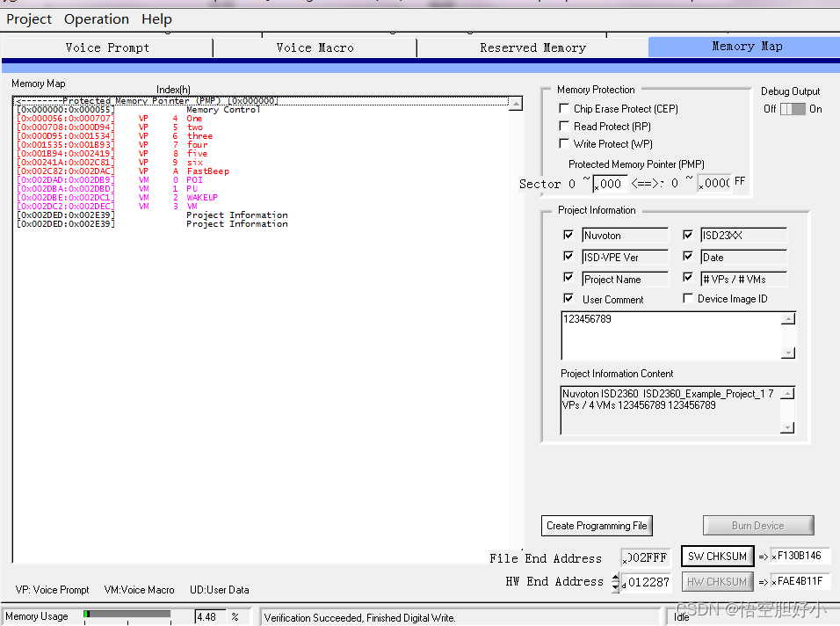Uncheck the ISD23XX checkbox
Screen dimensions: 840x626
(688, 235)
